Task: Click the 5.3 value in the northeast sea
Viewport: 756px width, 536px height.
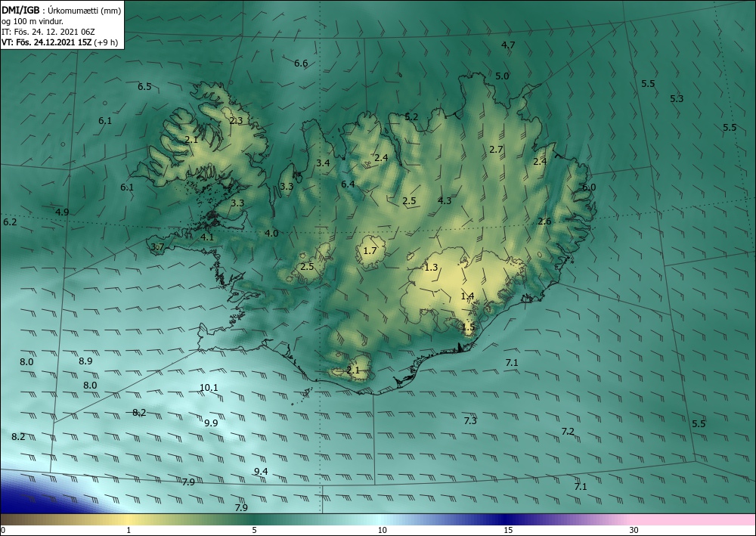Action: tap(677, 99)
